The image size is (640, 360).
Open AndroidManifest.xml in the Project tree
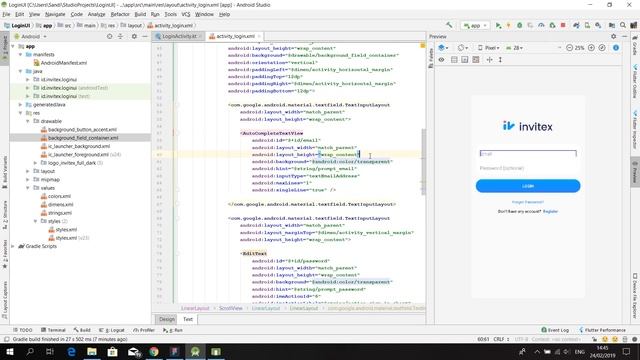click(60, 63)
